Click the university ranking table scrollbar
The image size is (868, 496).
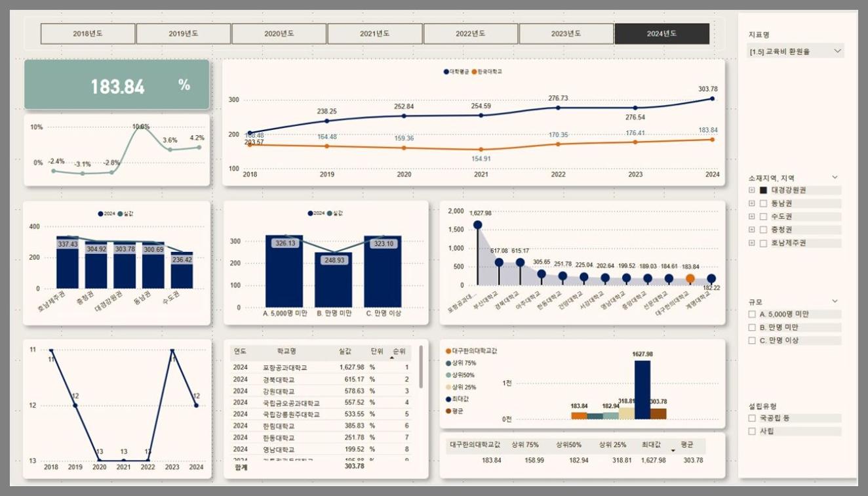tap(421, 367)
